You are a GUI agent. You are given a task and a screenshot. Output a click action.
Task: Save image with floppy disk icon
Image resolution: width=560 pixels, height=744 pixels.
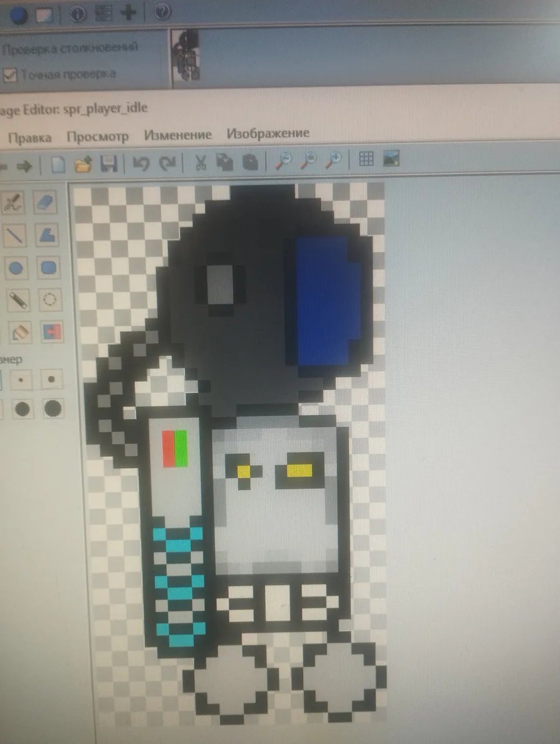(x=109, y=164)
